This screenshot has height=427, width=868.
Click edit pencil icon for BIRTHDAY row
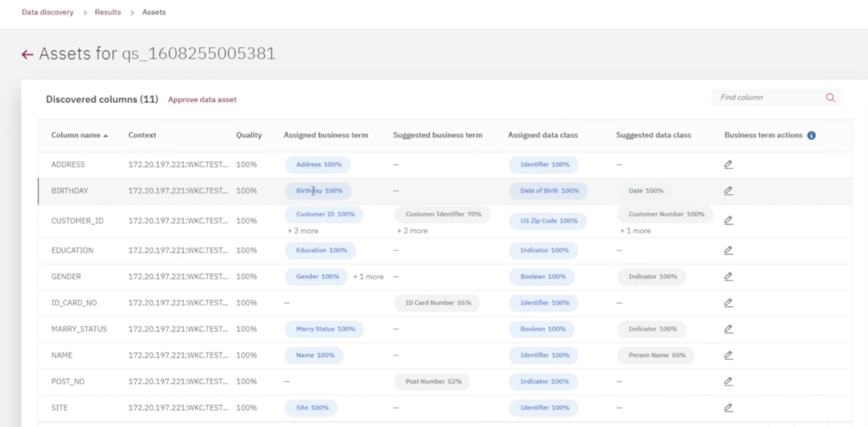point(728,191)
